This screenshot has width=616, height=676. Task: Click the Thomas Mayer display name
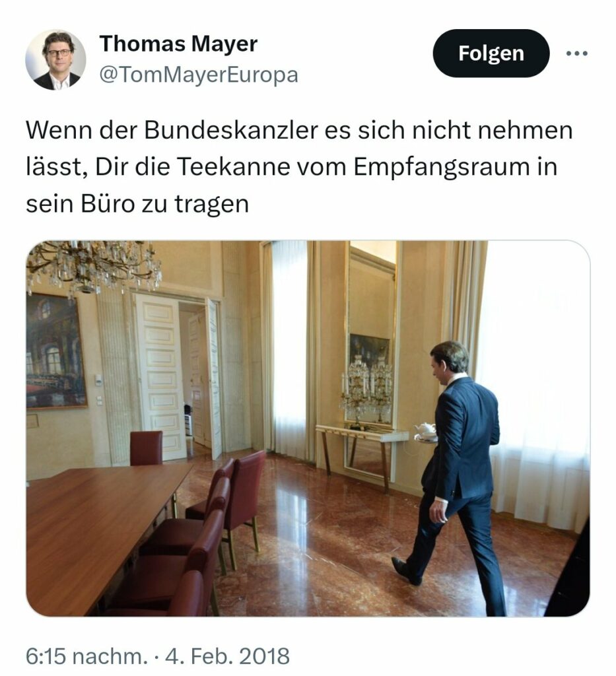click(x=178, y=44)
